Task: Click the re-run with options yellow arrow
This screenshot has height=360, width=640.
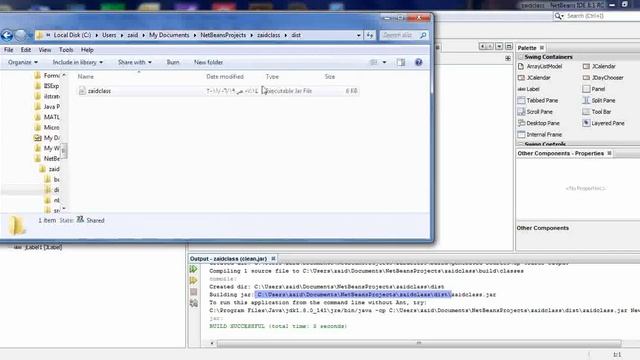Action: [194, 281]
